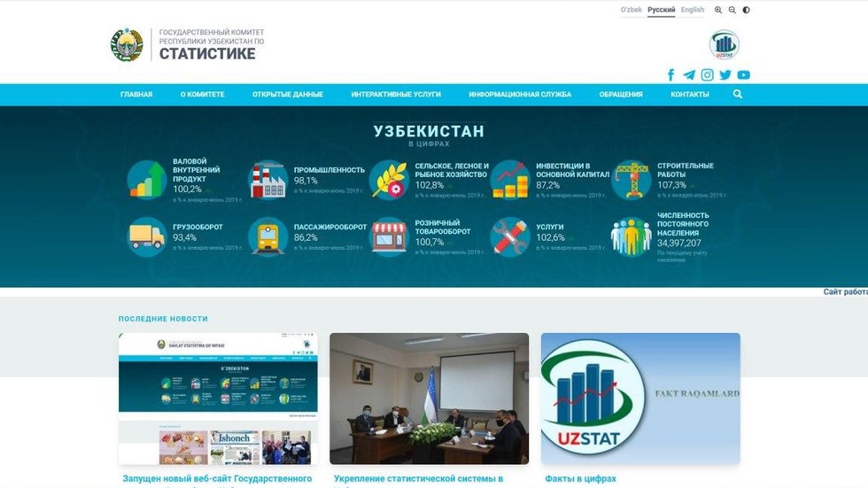Open the «Контакты» menu item

pos(689,95)
